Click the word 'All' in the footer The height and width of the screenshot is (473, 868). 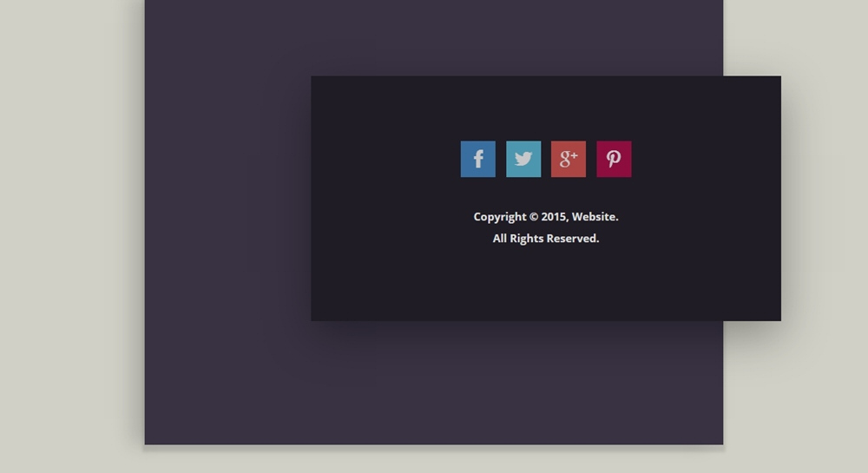click(x=500, y=239)
